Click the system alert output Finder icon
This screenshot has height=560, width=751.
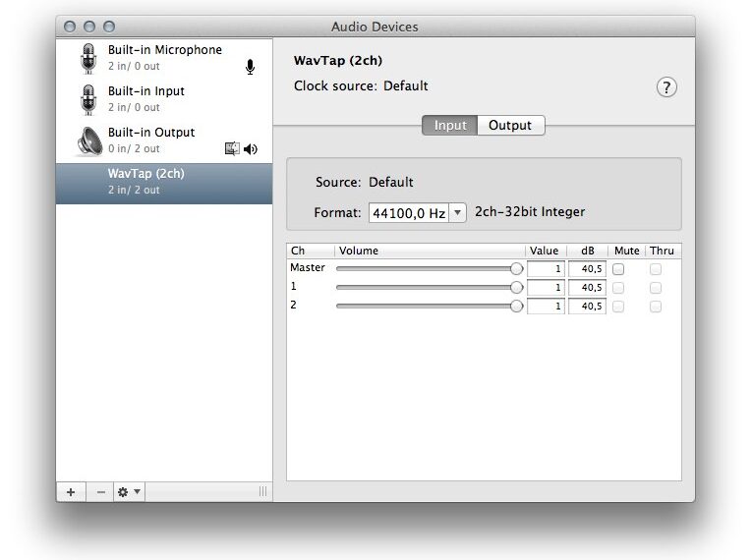click(232, 149)
